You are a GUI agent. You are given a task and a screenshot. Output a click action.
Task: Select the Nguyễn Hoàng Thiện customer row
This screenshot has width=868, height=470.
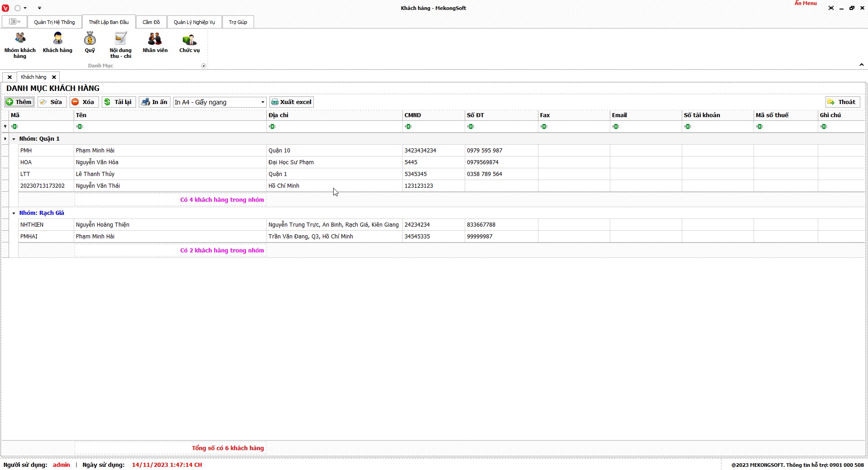[x=103, y=225]
